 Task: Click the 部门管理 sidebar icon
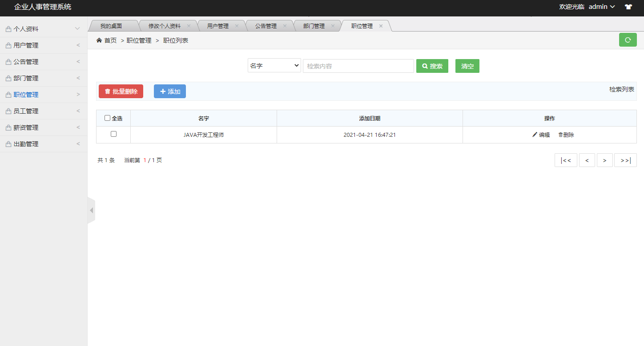pos(8,78)
